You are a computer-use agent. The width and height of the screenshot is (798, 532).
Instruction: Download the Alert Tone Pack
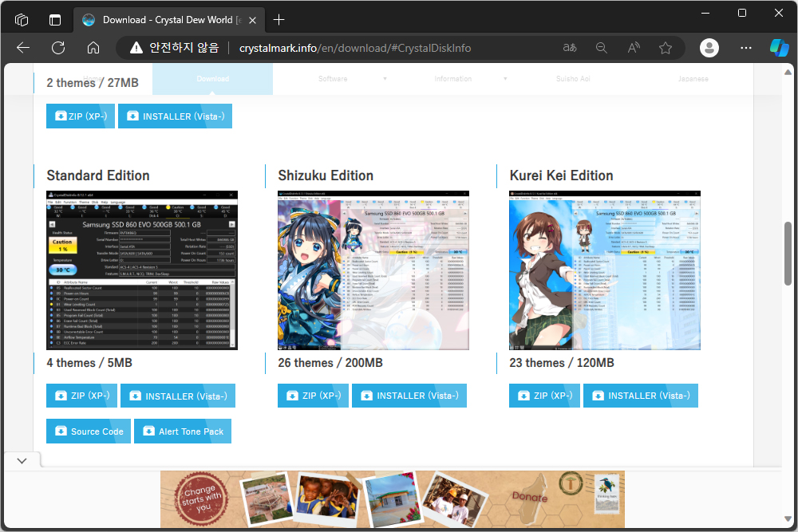[x=183, y=432]
